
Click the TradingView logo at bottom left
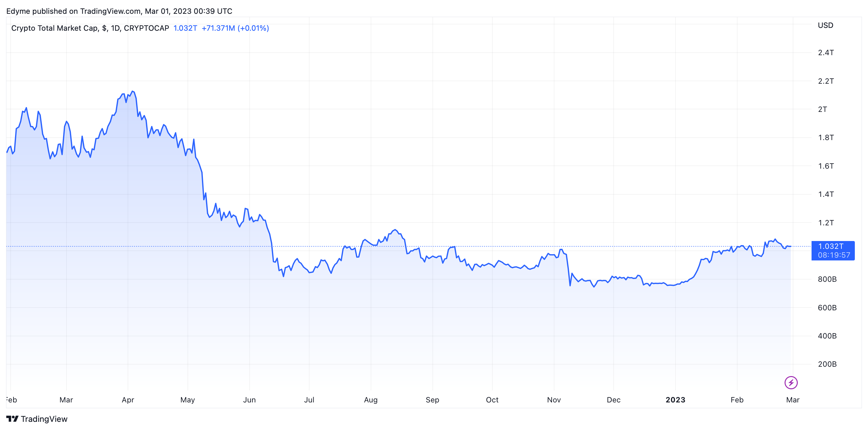(37, 419)
